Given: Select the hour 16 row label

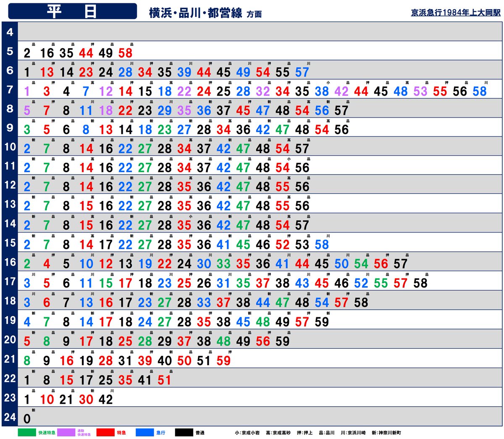Looking at the screenshot, I should [10, 262].
